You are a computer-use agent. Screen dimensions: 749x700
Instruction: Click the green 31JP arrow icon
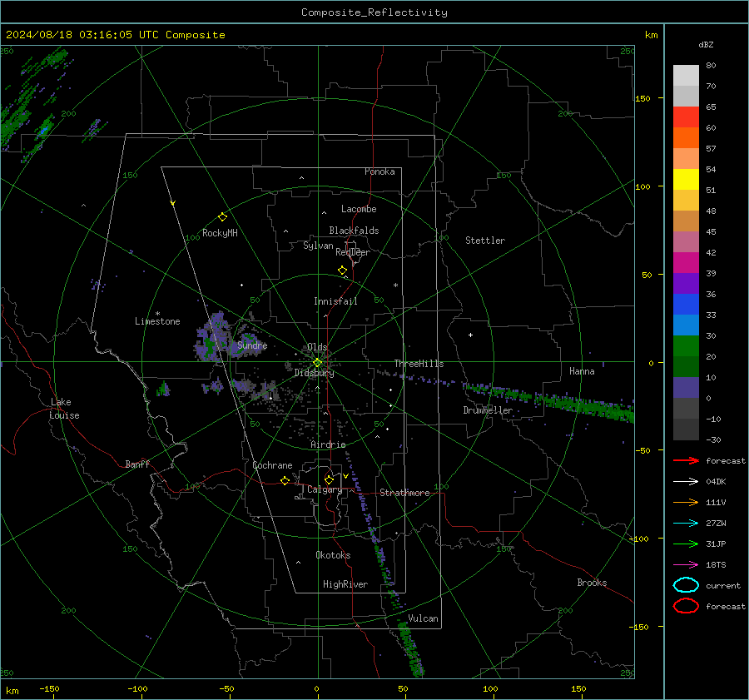686,544
